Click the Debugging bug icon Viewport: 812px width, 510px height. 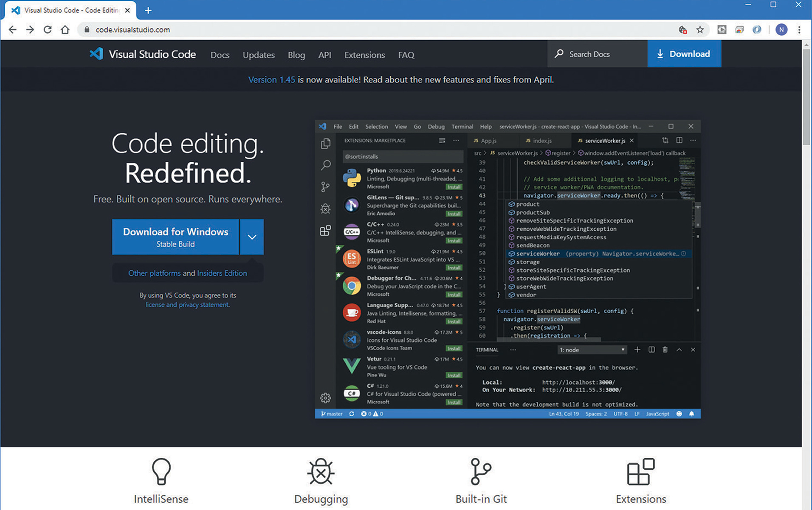pos(321,471)
